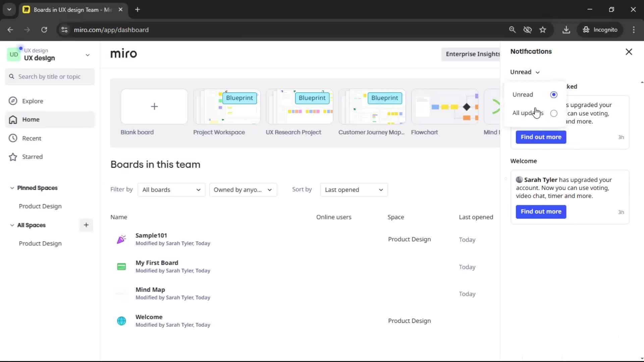Image resolution: width=644 pixels, height=362 pixels.
Task: Click the Enterprise Insights button
Action: [x=471, y=54]
